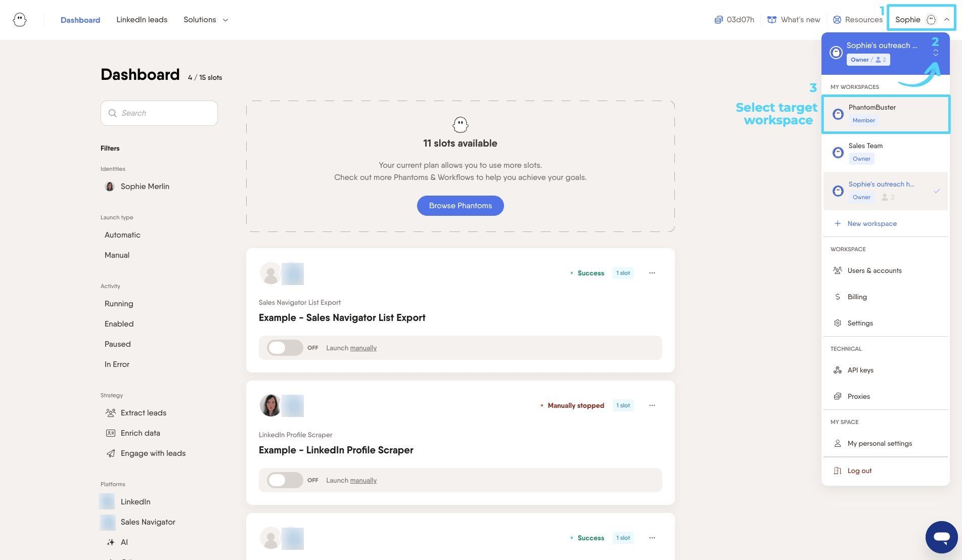Viewport: 962px width, 560px height.
Task: Open the Resources lifebuoy icon
Action: pyautogui.click(x=837, y=20)
